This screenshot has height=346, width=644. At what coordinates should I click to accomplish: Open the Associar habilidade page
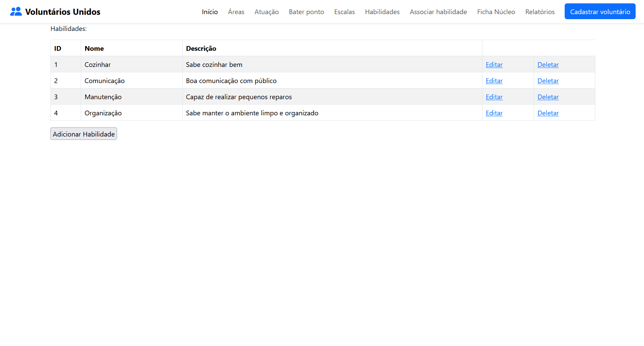pyautogui.click(x=438, y=11)
